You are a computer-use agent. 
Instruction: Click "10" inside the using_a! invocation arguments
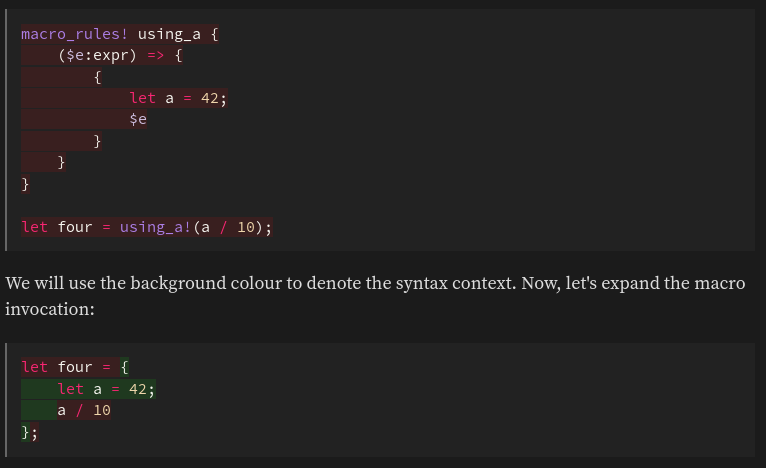(x=246, y=227)
